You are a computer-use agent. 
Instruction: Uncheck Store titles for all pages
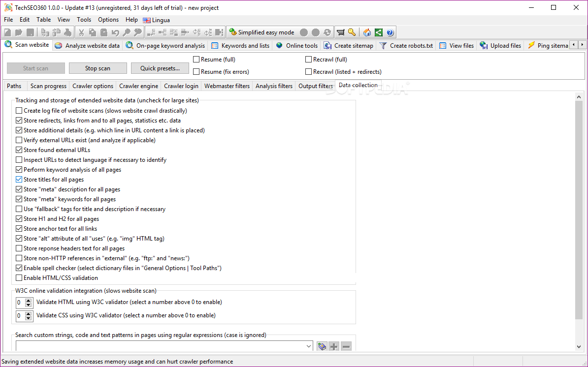[19, 180]
